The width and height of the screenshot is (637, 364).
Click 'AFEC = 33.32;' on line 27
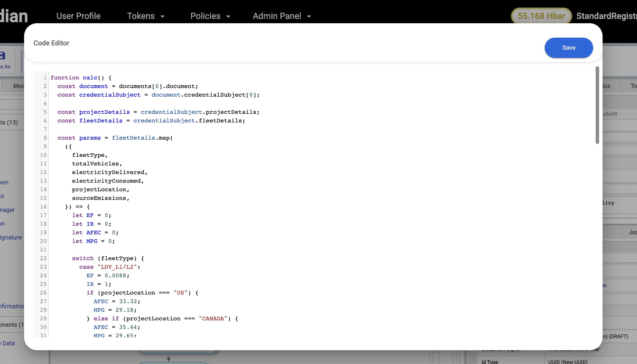[x=117, y=301]
